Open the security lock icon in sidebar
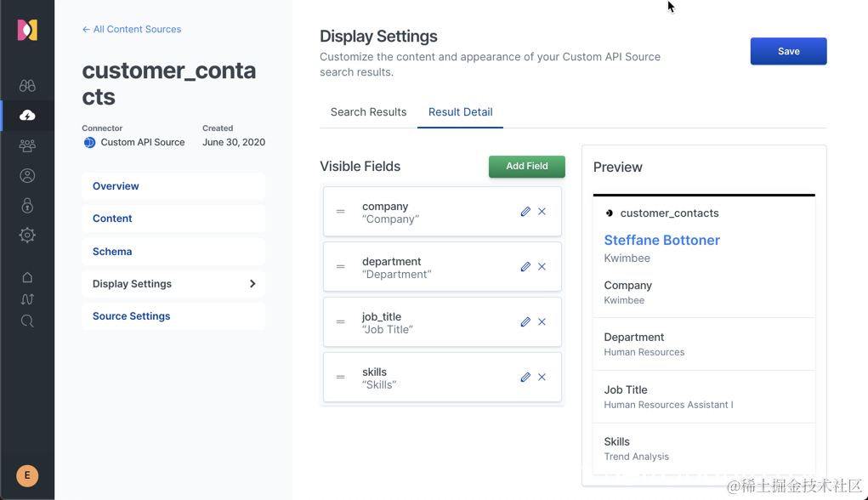Image resolution: width=868 pixels, height=500 pixels. point(27,206)
